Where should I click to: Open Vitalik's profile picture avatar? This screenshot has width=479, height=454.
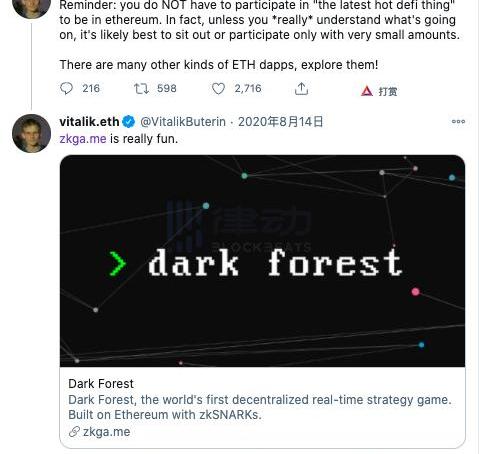point(31,133)
